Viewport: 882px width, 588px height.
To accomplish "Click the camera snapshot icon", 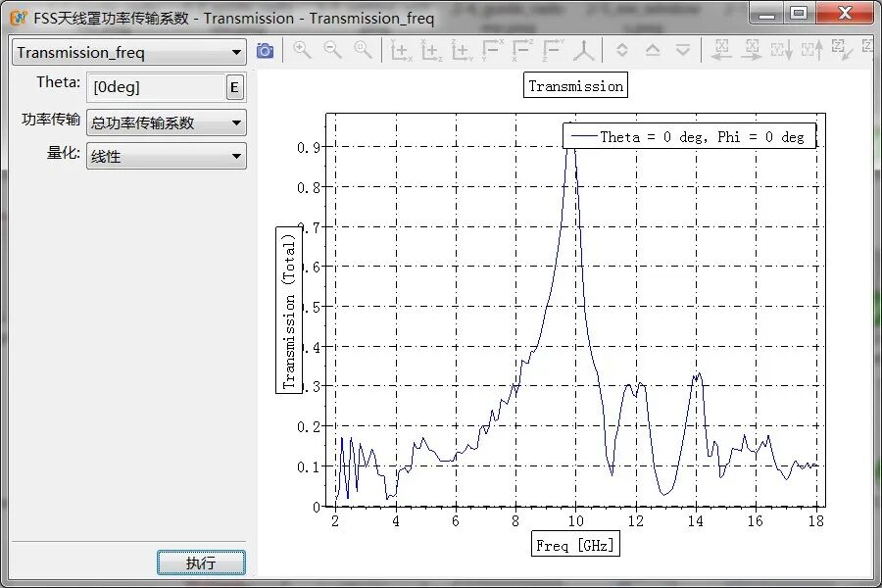I will (265, 51).
